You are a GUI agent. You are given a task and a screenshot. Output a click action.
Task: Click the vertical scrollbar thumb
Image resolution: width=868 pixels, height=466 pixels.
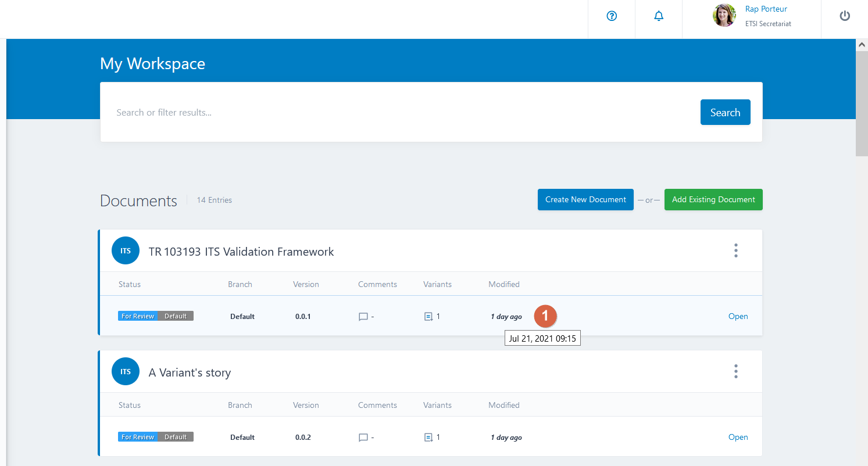point(862,103)
